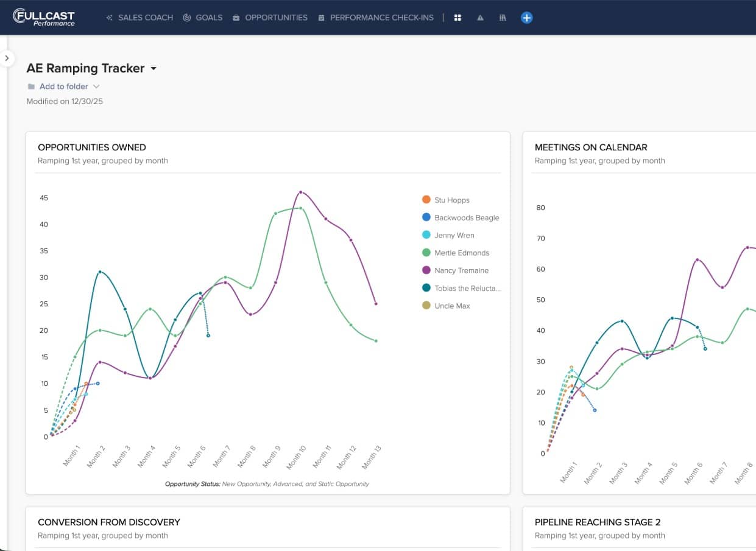Click the folder icon beside Add to folder
Screen dimensions: 756x551
point(31,86)
